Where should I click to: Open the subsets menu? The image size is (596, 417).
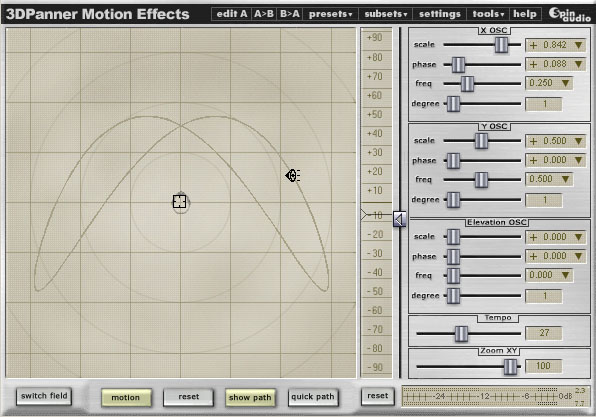[385, 14]
